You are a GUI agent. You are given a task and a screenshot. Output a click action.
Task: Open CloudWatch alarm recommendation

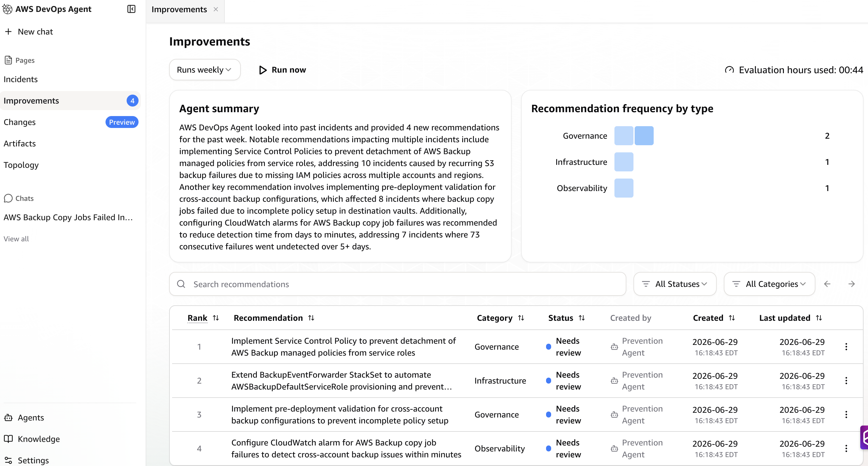pyautogui.click(x=346, y=448)
